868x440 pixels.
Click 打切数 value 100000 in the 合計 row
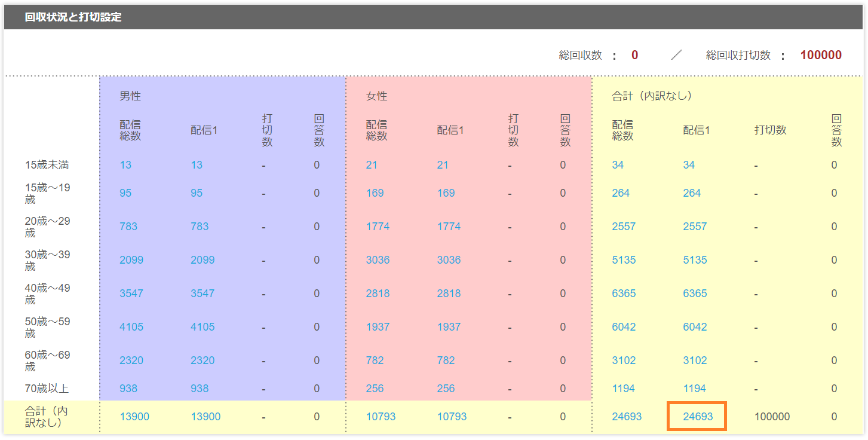pos(772,417)
